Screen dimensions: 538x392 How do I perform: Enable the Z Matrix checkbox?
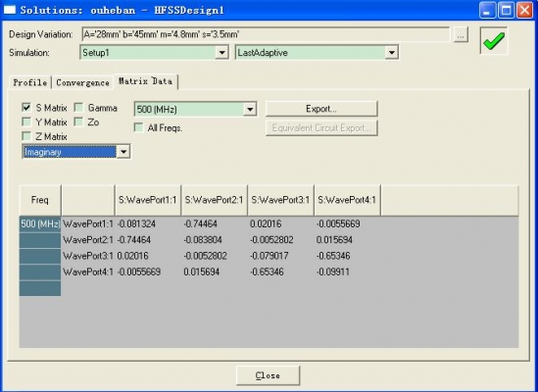click(26, 136)
